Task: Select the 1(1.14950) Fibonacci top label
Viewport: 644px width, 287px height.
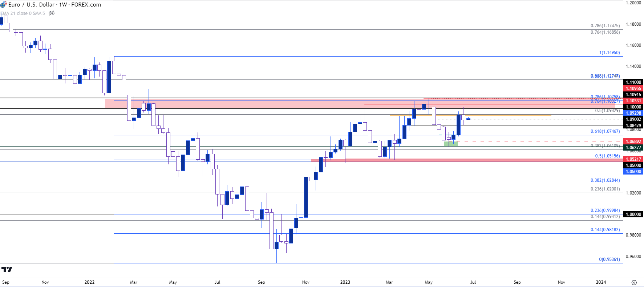Action: tap(609, 53)
